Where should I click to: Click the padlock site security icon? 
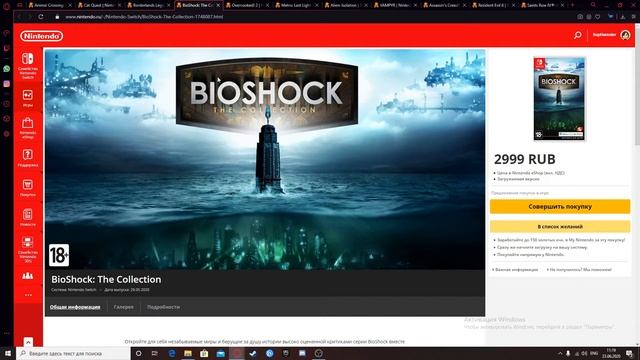point(57,17)
